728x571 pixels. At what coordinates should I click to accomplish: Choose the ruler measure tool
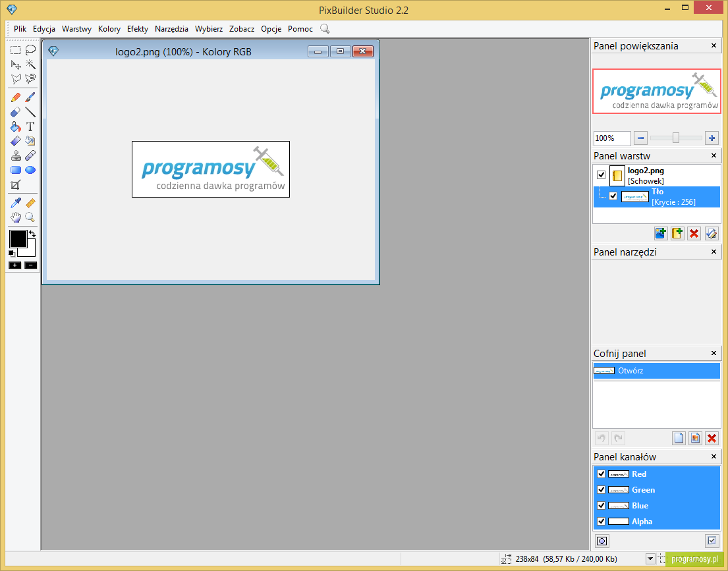tap(31, 203)
